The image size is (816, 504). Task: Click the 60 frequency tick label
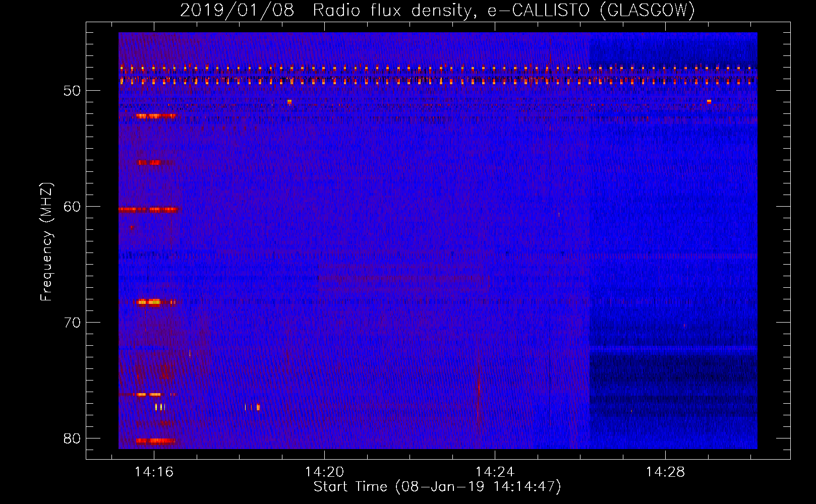coord(73,207)
